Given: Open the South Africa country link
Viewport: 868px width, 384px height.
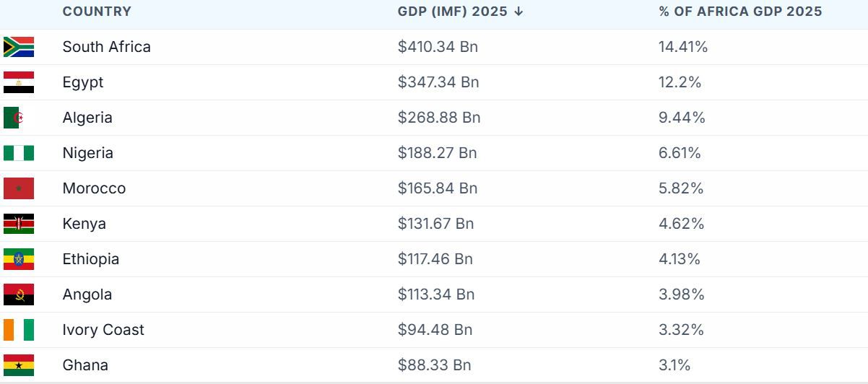Looking at the screenshot, I should [x=107, y=47].
